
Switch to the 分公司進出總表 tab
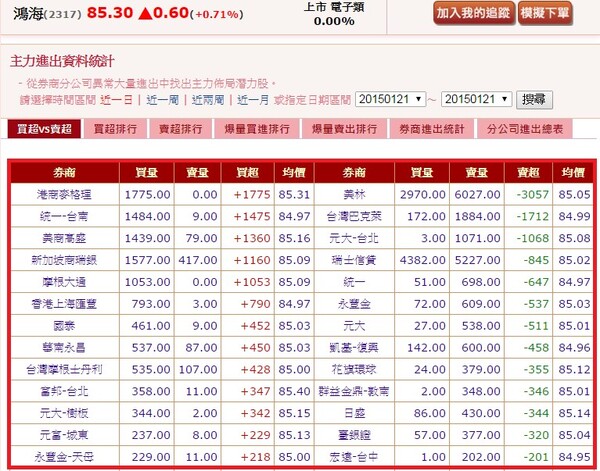coord(524,129)
